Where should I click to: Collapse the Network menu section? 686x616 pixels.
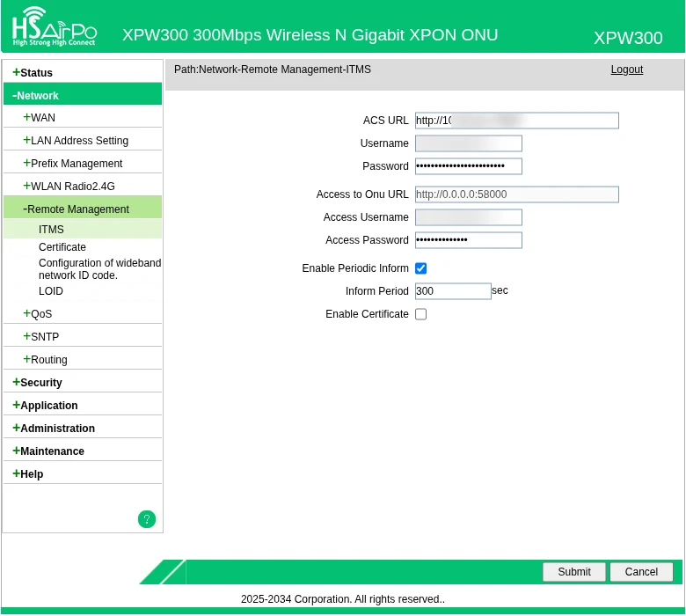83,95
